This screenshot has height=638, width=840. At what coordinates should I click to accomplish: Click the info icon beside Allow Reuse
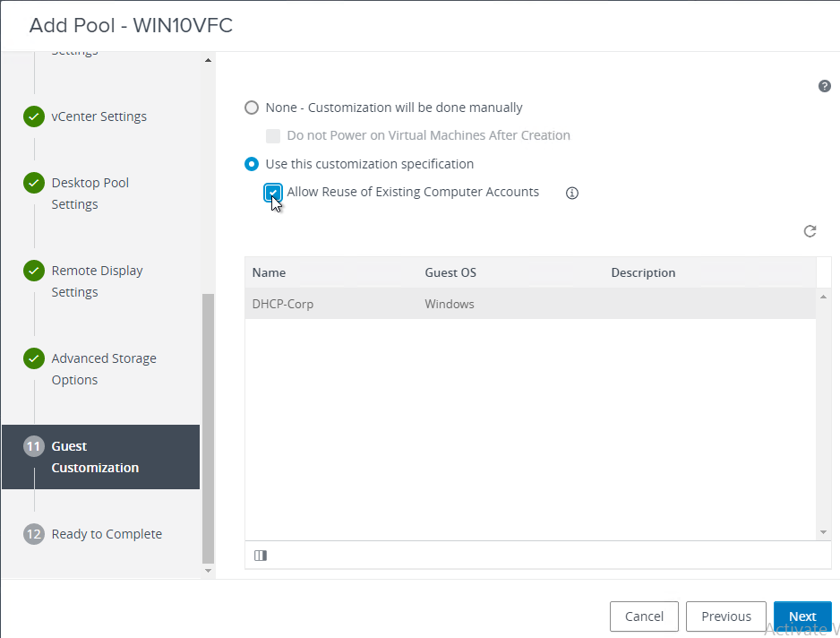[572, 193]
